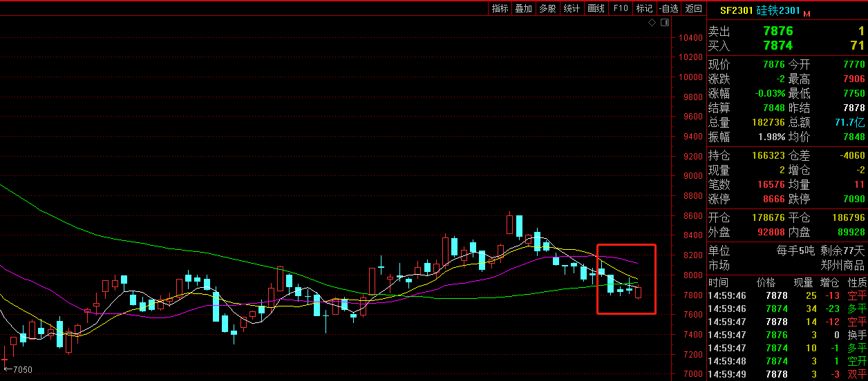
Task: Open the 指标 indicators menu
Action: point(500,8)
